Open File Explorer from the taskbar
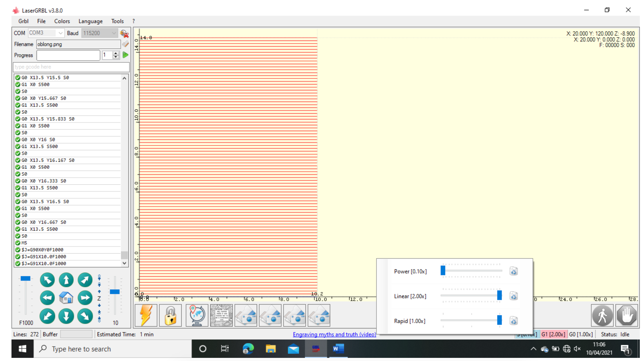Screen dimensions: 644x361 click(x=271, y=349)
